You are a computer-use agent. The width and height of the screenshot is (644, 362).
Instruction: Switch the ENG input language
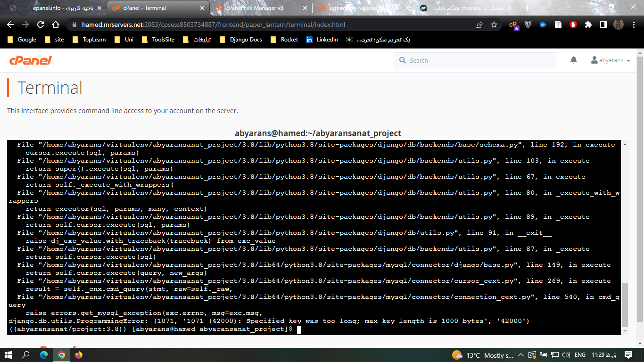[x=580, y=355]
